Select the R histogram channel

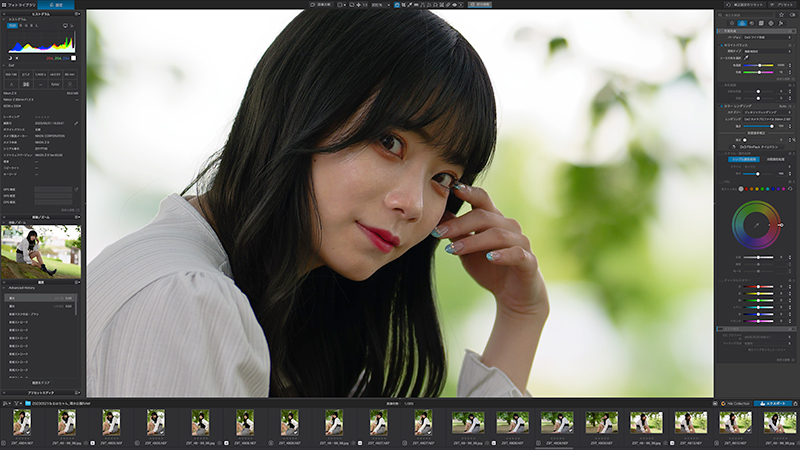coord(20,26)
